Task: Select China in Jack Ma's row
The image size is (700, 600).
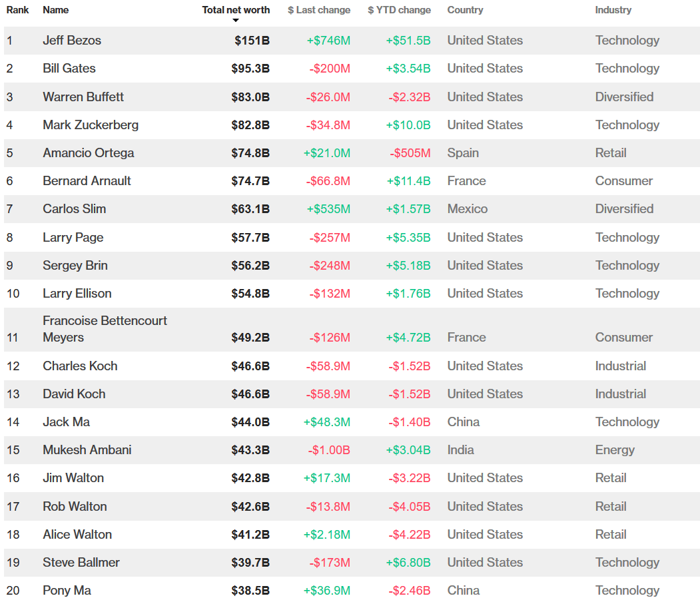Action: (464, 422)
